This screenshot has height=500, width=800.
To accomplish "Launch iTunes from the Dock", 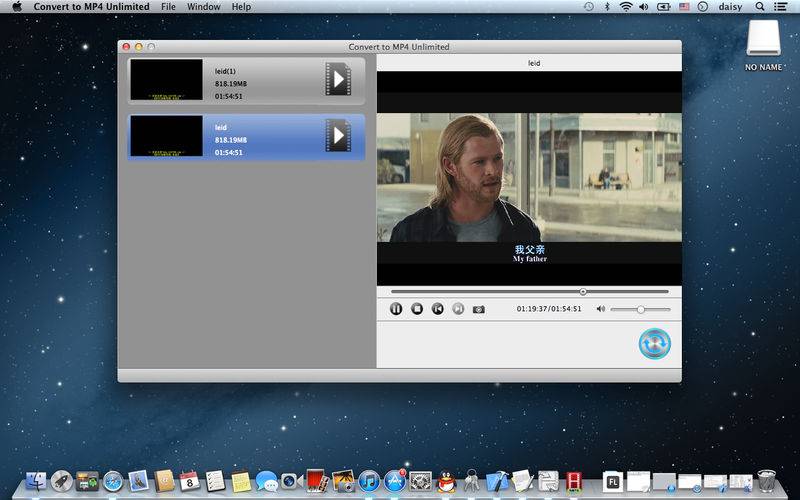I will pyautogui.click(x=369, y=481).
